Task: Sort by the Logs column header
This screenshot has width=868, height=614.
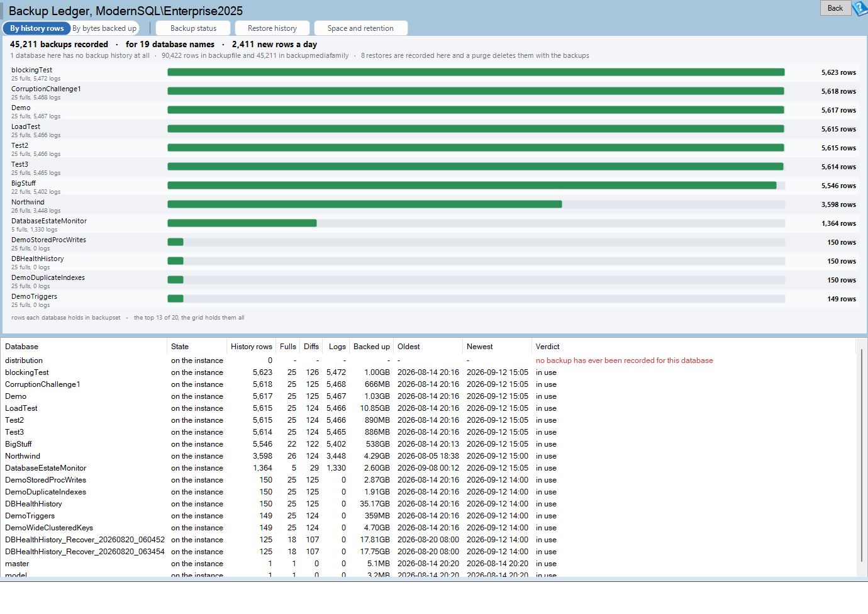Action: (x=337, y=347)
